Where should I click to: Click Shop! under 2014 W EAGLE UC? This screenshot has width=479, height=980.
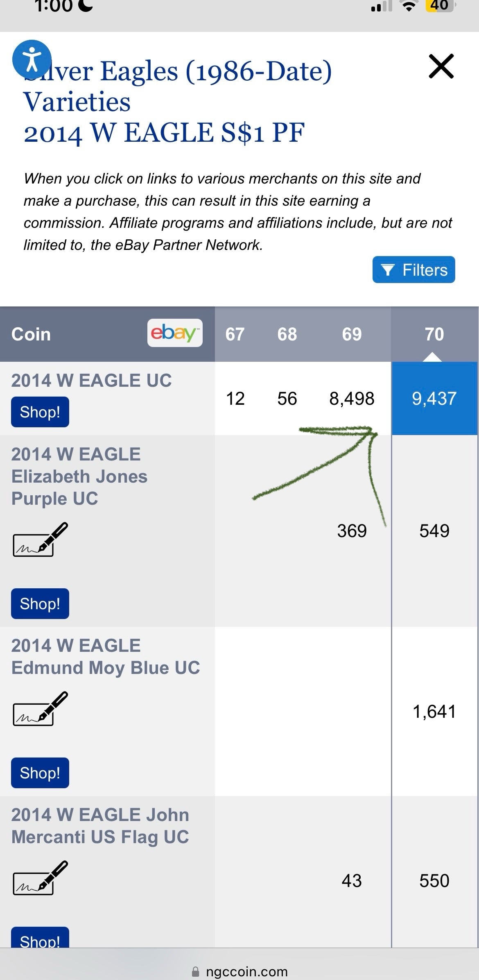pyautogui.click(x=40, y=412)
